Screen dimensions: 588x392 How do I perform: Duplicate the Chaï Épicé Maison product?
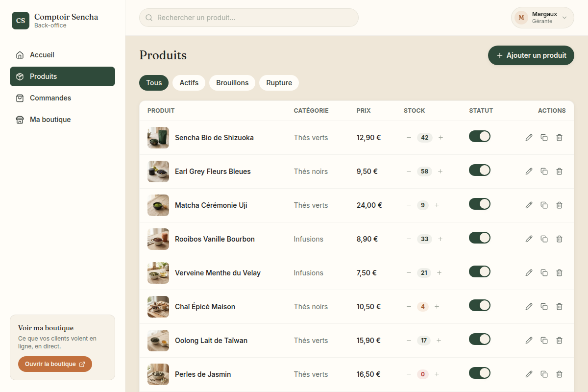click(x=544, y=307)
